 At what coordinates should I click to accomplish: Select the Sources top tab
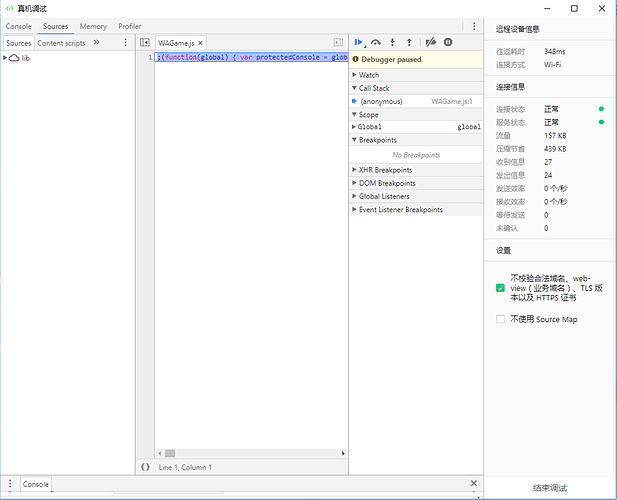click(55, 26)
